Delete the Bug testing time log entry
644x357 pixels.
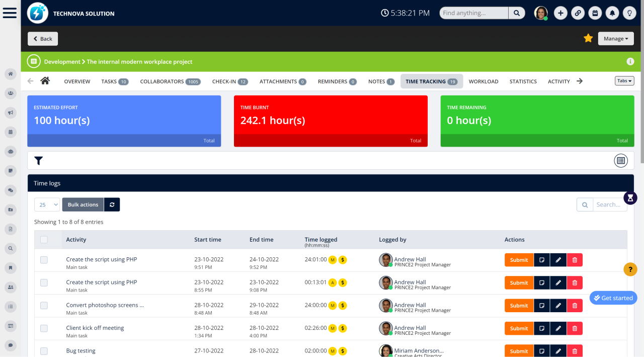[x=574, y=350]
